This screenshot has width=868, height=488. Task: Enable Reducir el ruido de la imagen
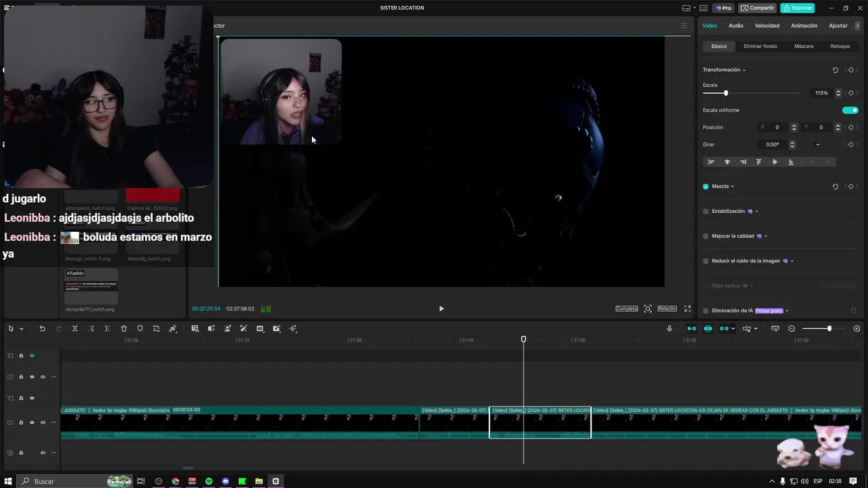point(706,261)
